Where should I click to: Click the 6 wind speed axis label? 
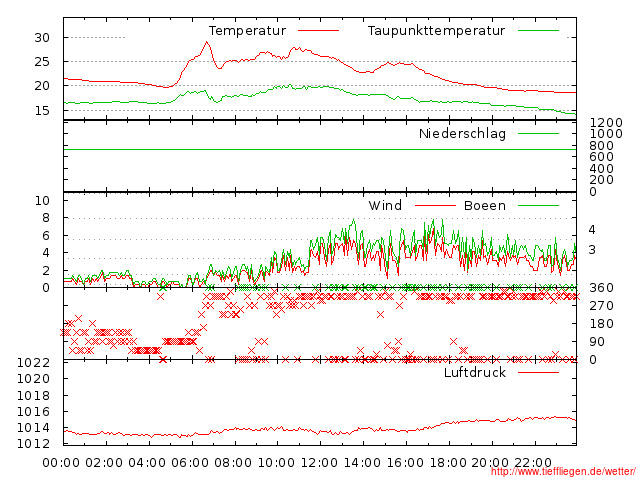46,236
